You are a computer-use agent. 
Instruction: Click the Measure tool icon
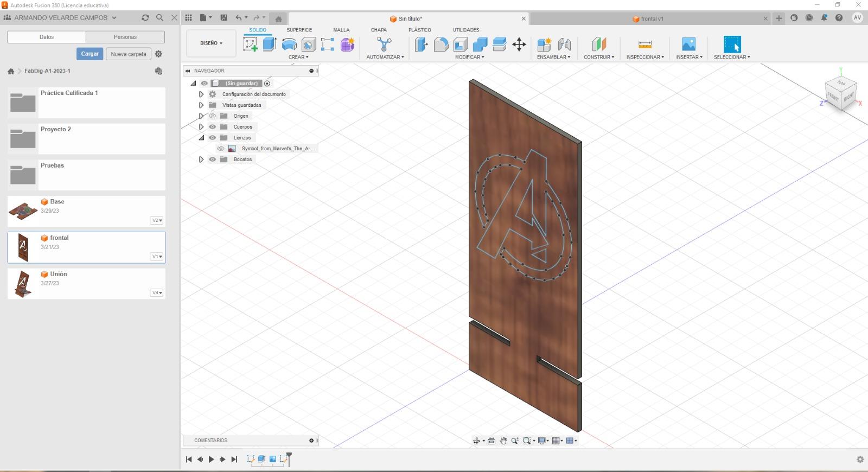tap(645, 44)
